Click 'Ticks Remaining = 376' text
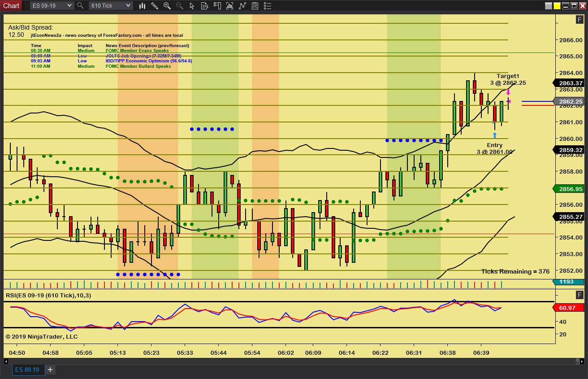The width and height of the screenshot is (588, 379). tap(515, 271)
